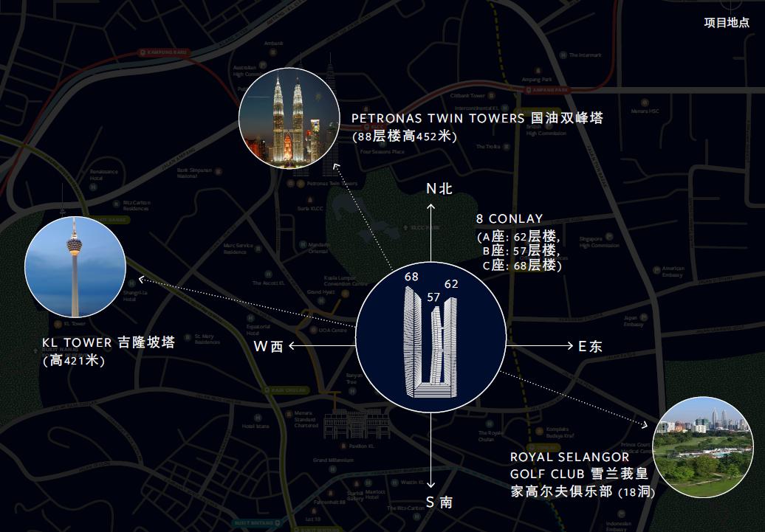765x532 pixels.
Task: Click the 'The Troika' map label
Action: [488, 146]
